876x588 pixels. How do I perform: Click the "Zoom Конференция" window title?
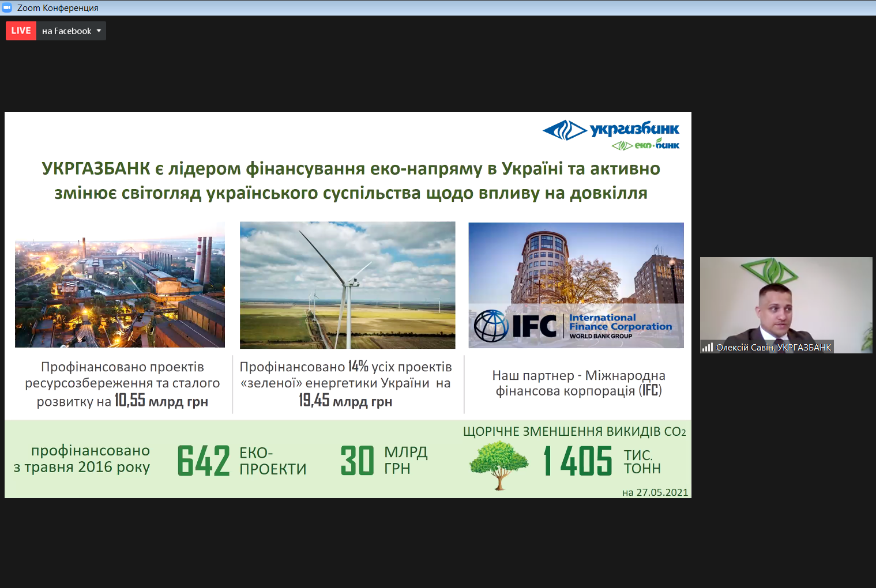58,7
